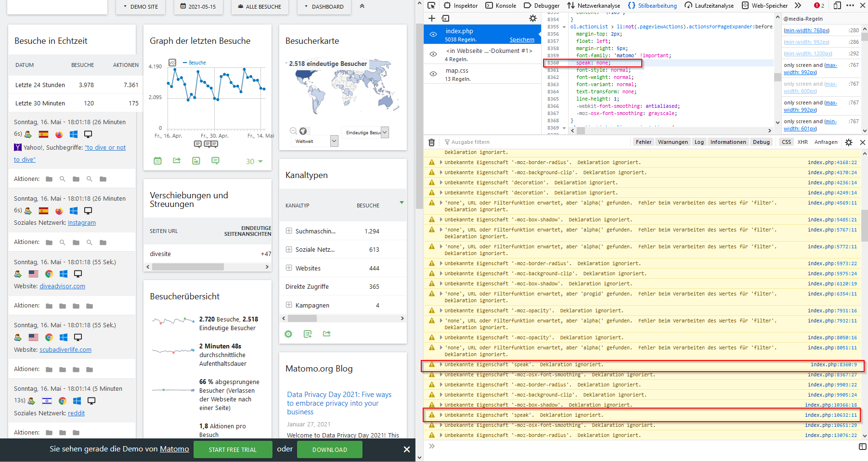This screenshot has width=868, height=462.
Task: Toggle the CSS console filter
Action: (786, 142)
